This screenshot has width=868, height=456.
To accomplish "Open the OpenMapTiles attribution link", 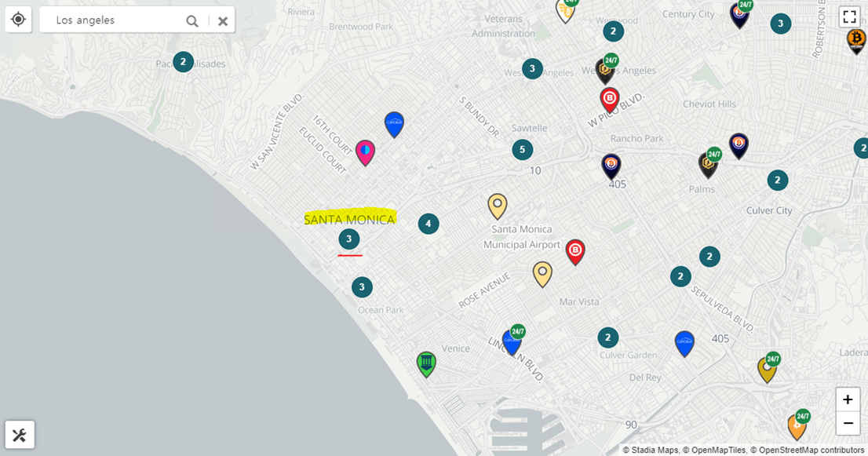I will coord(719,450).
